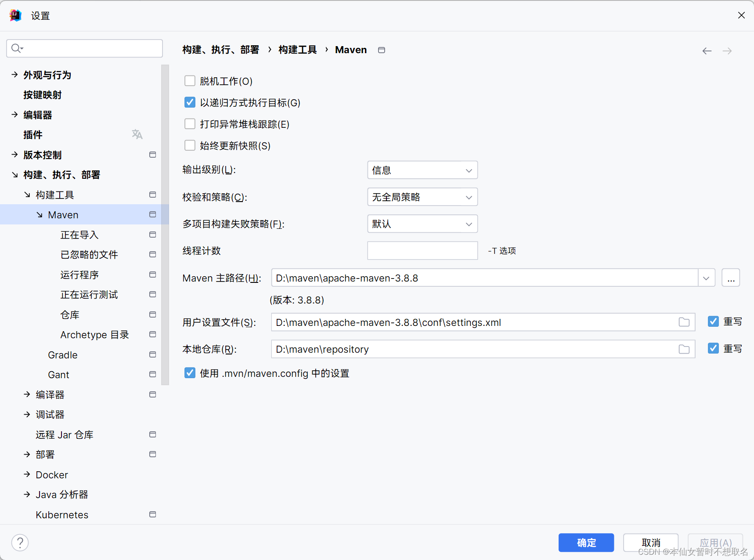
Task: Click the 本地仓库 path field
Action: [483, 349]
